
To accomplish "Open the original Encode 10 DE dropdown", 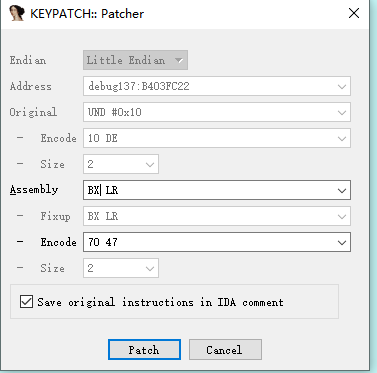I will (342, 138).
